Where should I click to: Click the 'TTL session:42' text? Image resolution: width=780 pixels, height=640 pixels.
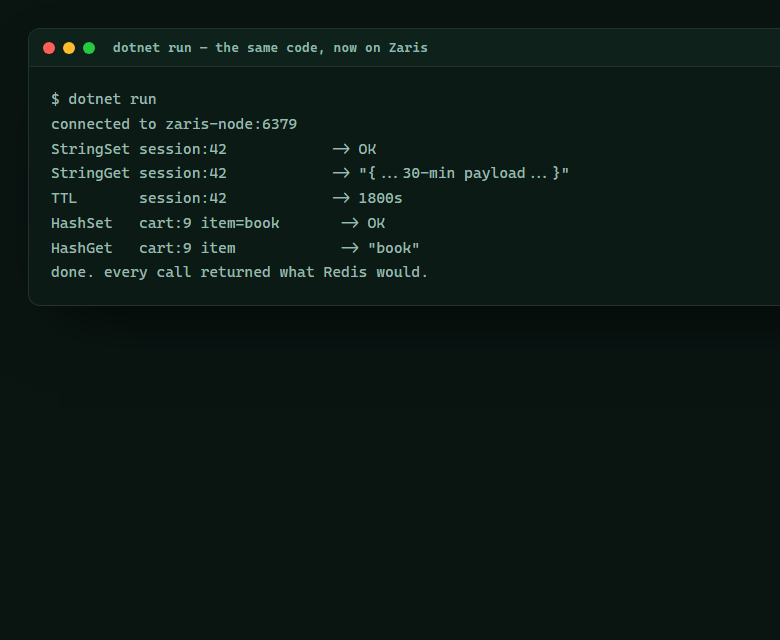[139, 198]
